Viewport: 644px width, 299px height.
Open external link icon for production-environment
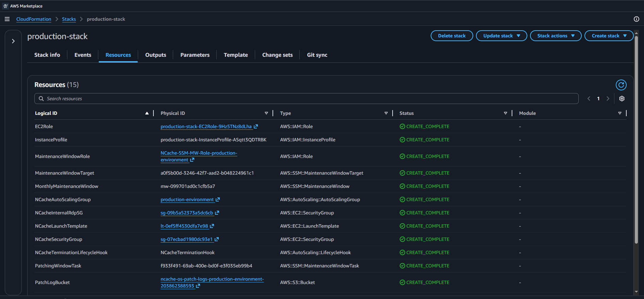tap(218, 199)
